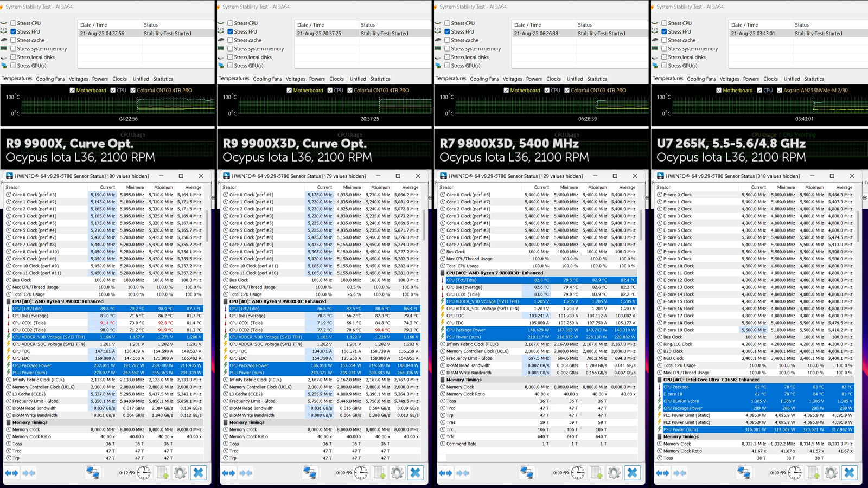This screenshot has width=868, height=488.
Task: Toggle Asgard AN256NVMe-M.2/80 graph checkbox
Action: [x=780, y=91]
